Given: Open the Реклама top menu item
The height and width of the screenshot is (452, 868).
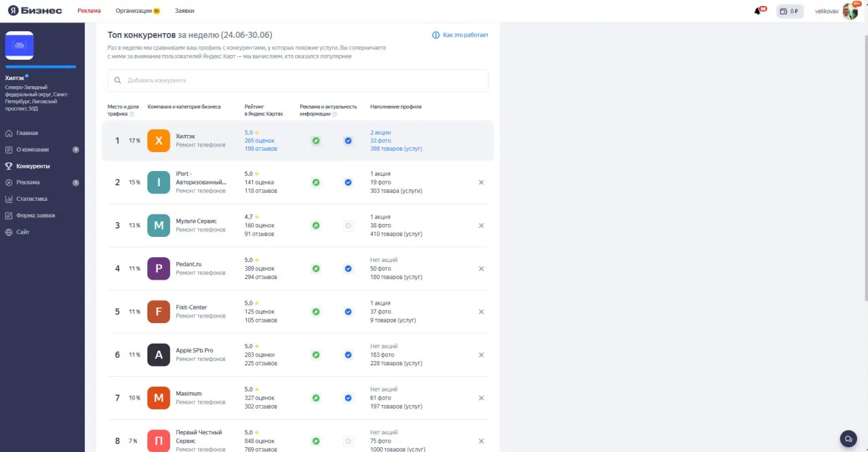Looking at the screenshot, I should pos(89,11).
